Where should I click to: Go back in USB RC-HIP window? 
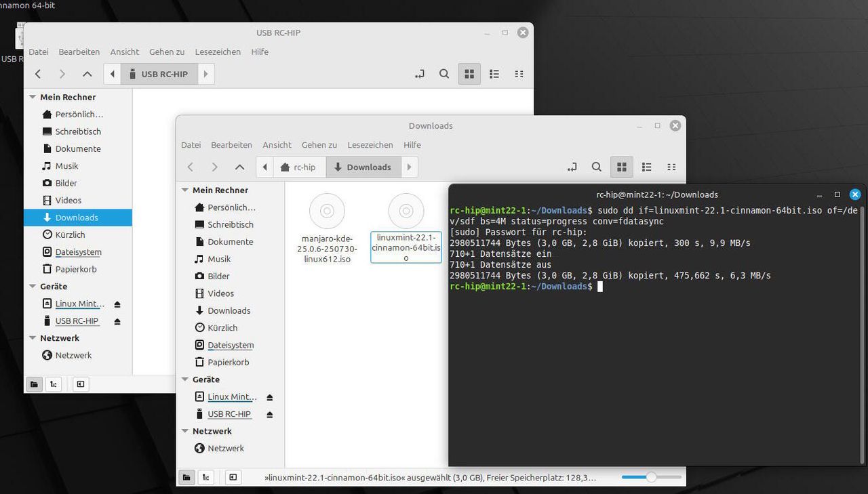click(x=38, y=74)
